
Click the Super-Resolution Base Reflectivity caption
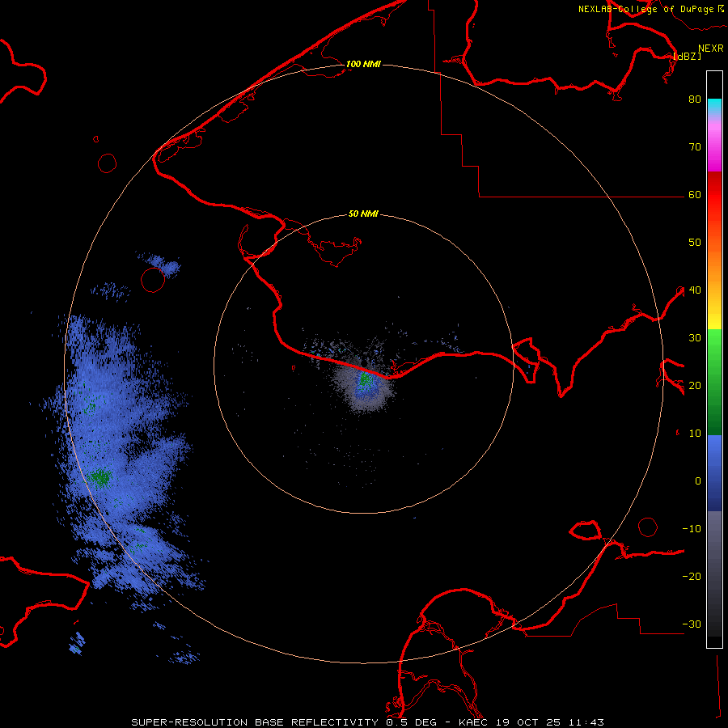(x=368, y=722)
